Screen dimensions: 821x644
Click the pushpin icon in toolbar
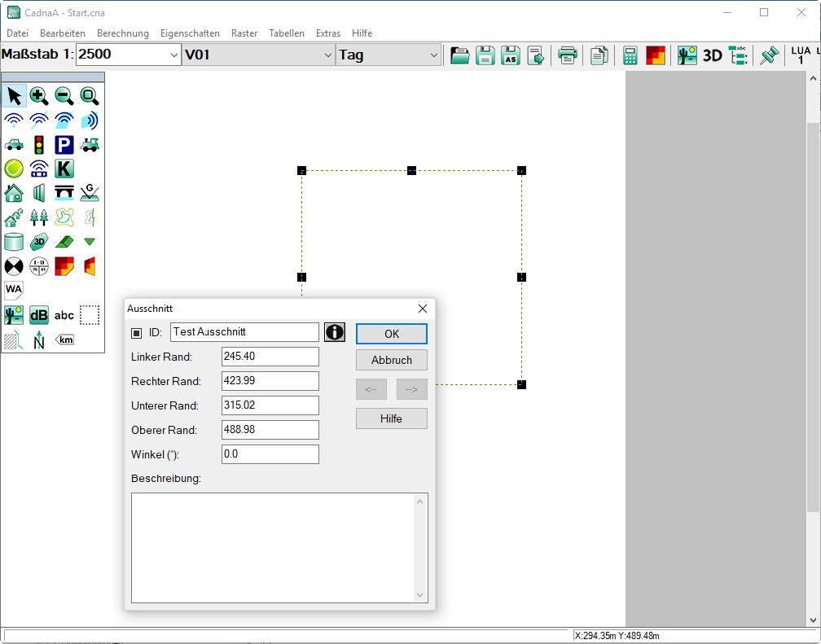pyautogui.click(x=770, y=55)
